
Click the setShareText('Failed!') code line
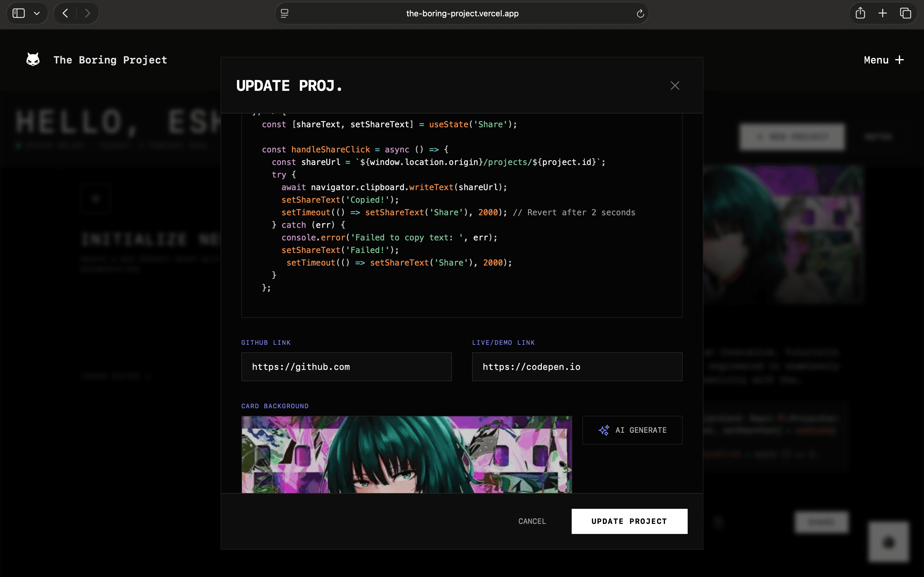tap(340, 250)
